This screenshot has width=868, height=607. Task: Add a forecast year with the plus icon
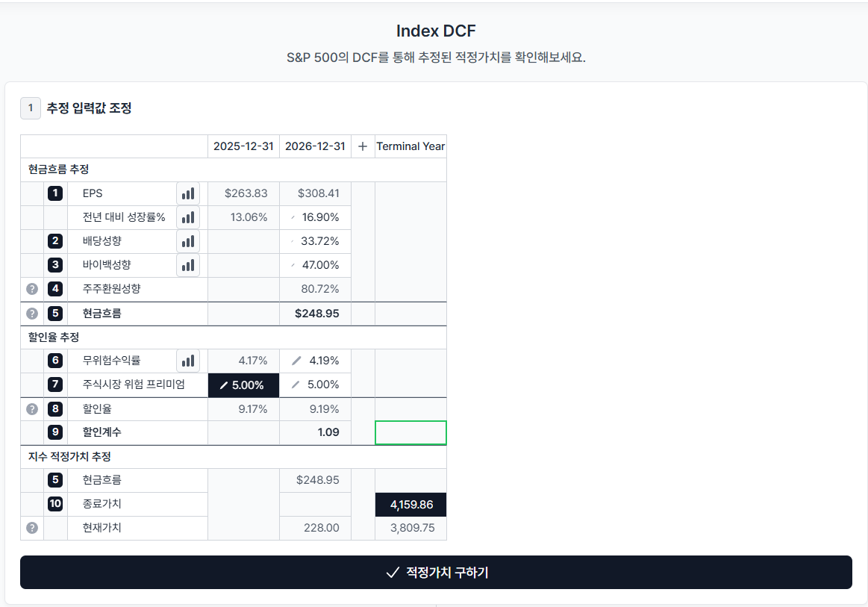363,146
